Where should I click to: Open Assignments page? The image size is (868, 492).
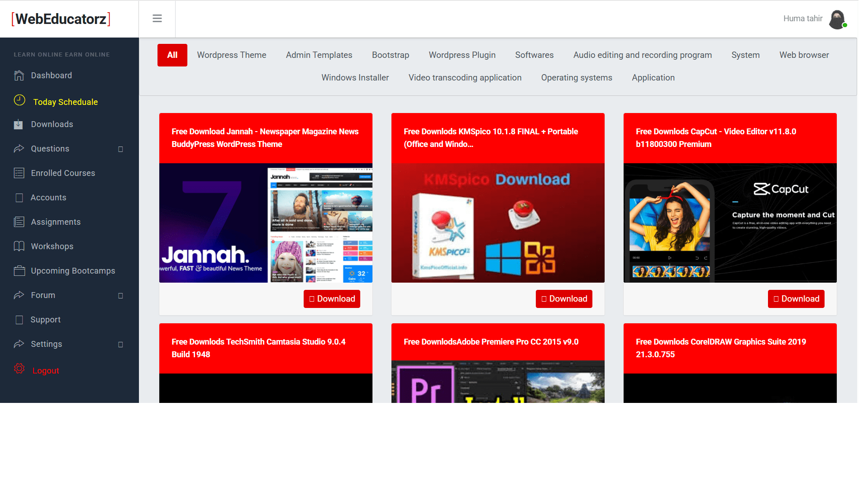(x=56, y=222)
